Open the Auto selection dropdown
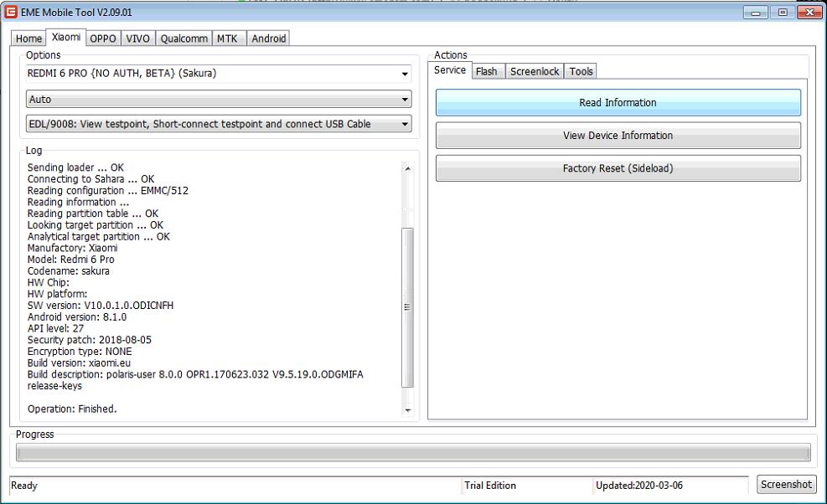 click(219, 99)
